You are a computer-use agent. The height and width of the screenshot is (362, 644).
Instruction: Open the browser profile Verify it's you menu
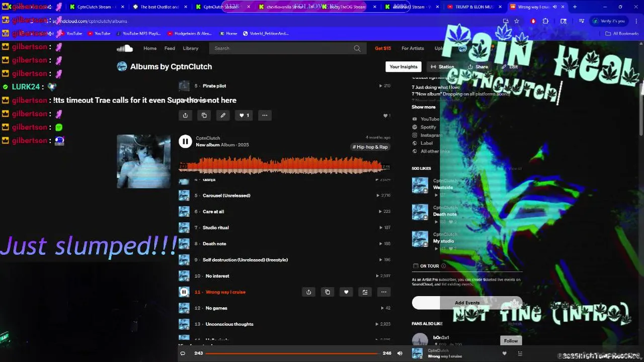[x=609, y=21]
